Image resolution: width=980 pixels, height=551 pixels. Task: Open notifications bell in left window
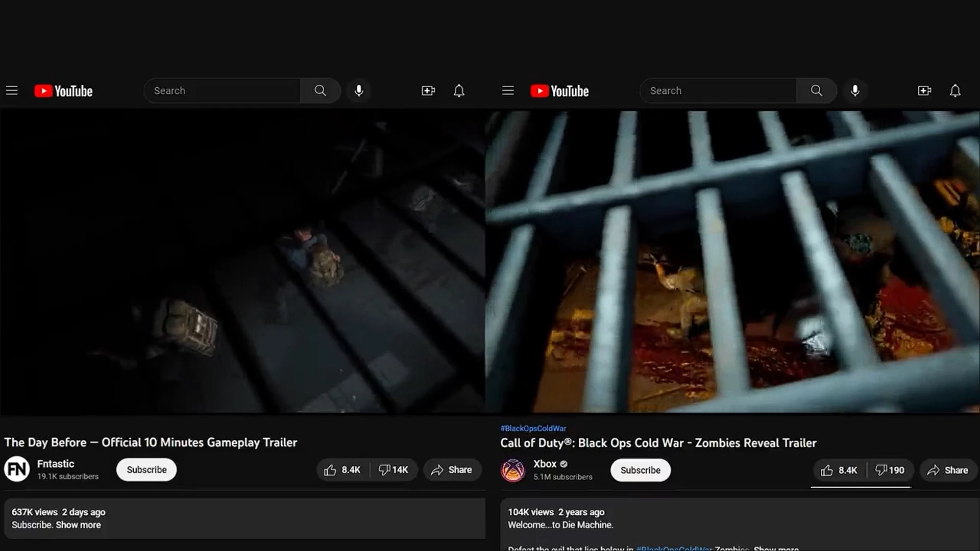coord(459,91)
